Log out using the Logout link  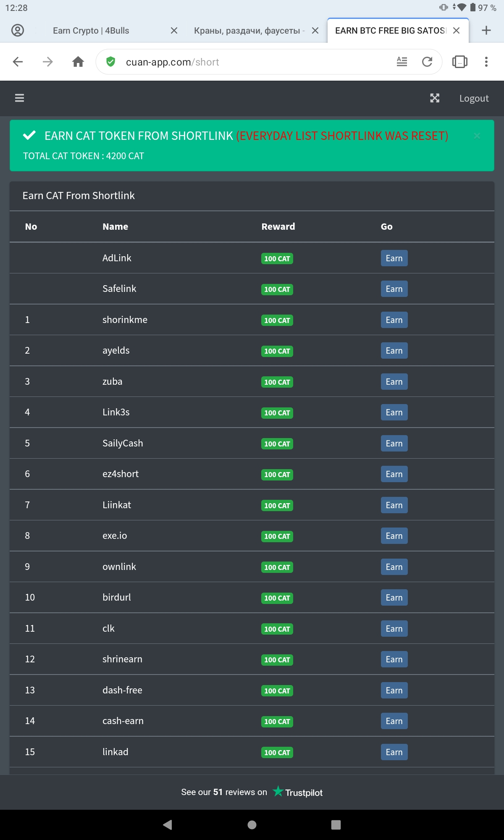[x=474, y=98]
